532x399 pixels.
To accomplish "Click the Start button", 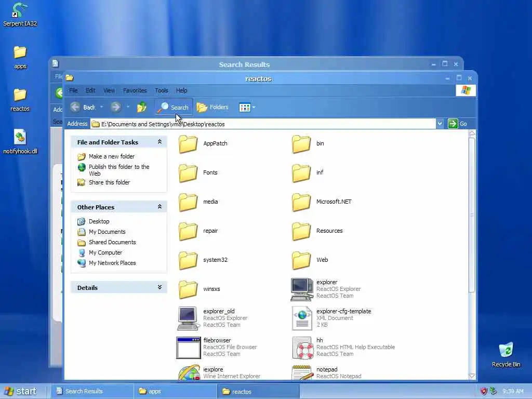I will click(20, 391).
